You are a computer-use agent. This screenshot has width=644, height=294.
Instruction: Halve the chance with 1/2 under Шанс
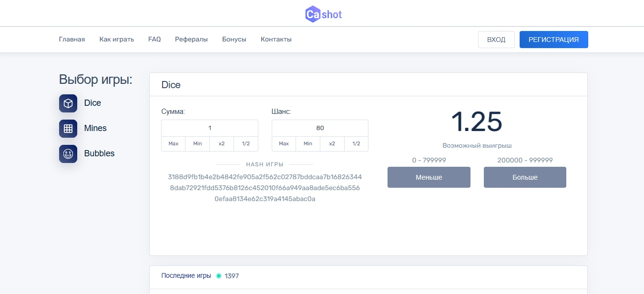pos(356,144)
